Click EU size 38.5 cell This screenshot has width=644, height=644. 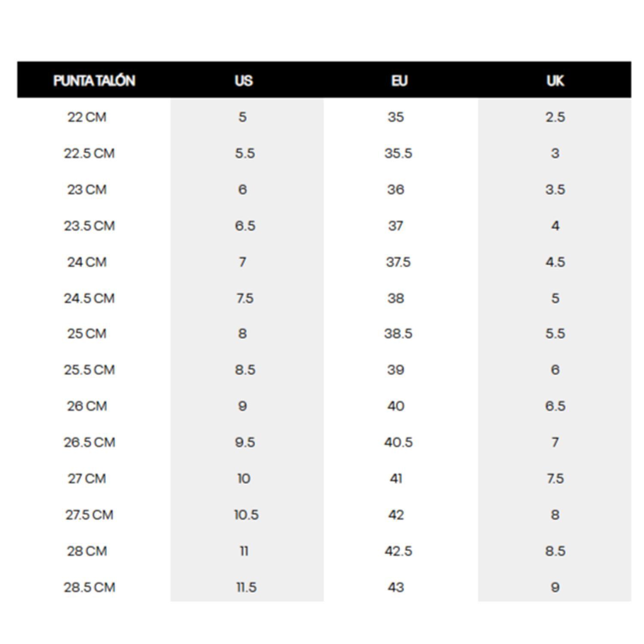tap(398, 334)
